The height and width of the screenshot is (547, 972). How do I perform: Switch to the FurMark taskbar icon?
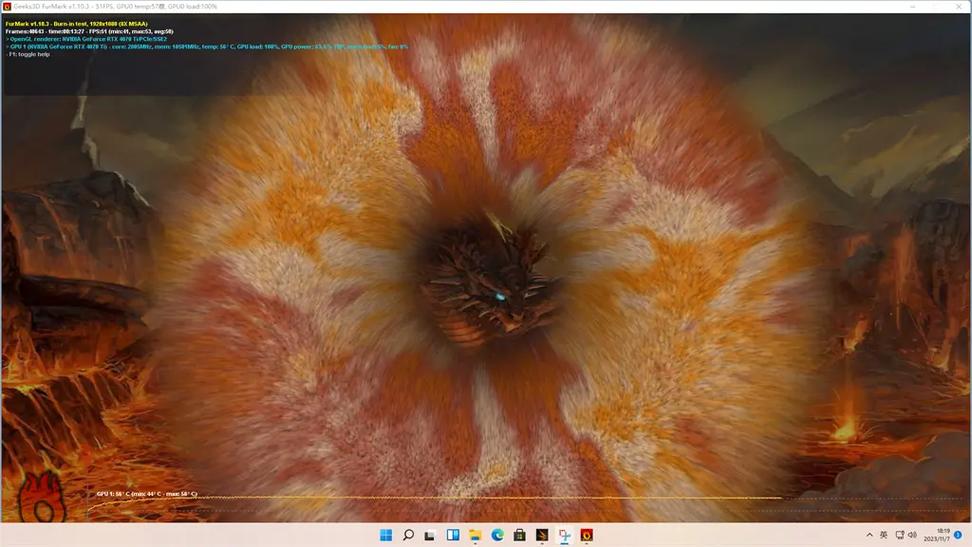pos(586,535)
